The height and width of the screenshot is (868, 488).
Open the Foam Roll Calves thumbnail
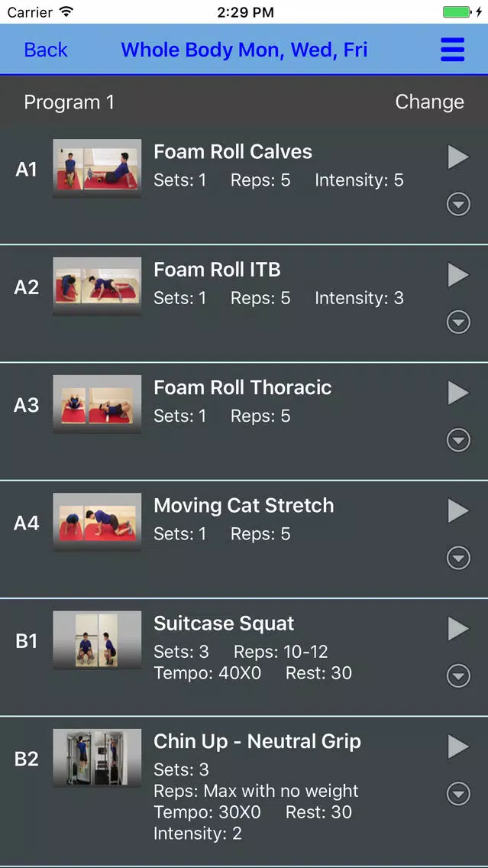click(x=97, y=168)
